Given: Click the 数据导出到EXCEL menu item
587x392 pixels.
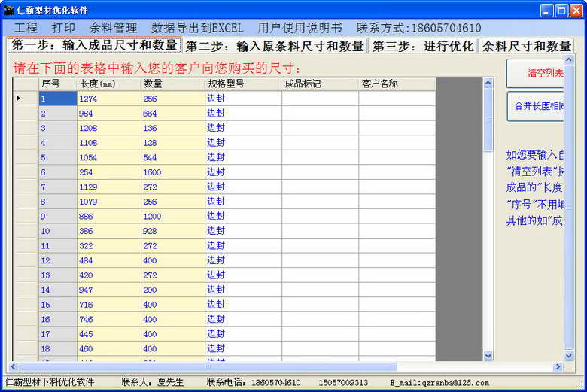Looking at the screenshot, I should (197, 28).
